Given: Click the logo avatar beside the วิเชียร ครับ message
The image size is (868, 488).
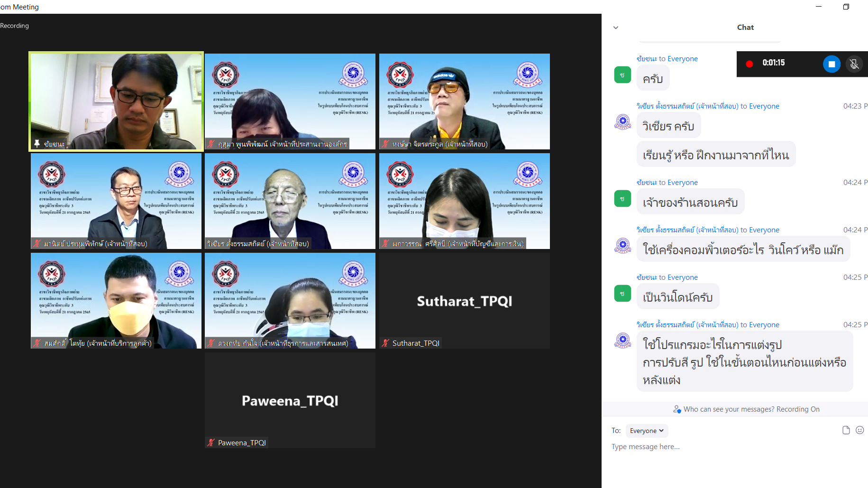Looking at the screenshot, I should click(622, 122).
